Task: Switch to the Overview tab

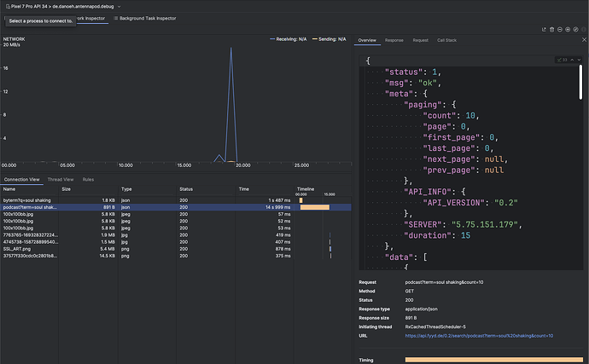Action: click(x=367, y=40)
